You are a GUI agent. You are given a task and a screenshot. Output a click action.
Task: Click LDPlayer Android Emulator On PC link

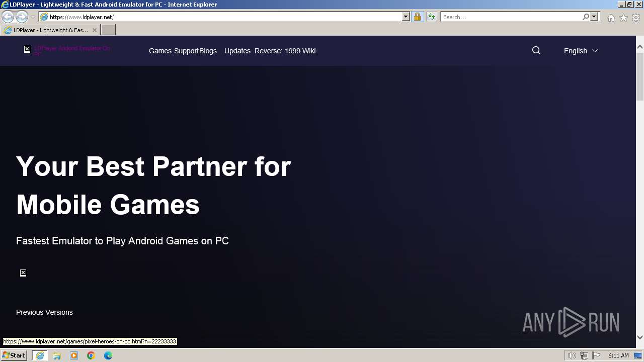(72, 51)
